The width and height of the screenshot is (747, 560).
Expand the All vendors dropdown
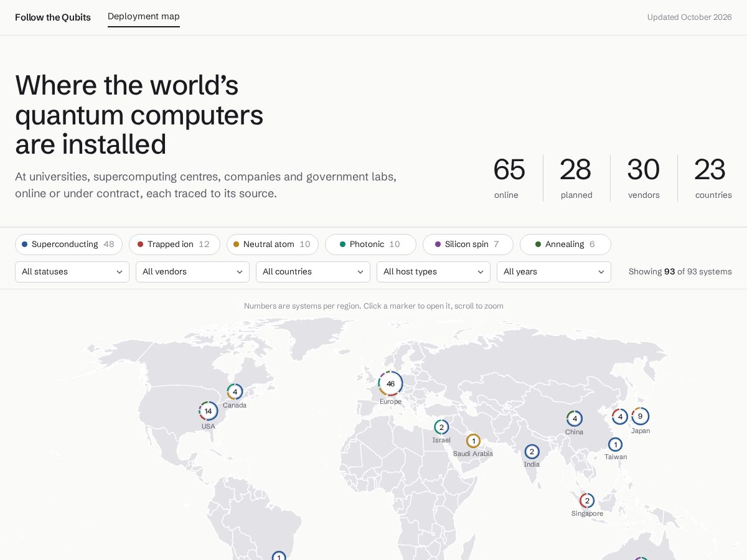(x=192, y=272)
